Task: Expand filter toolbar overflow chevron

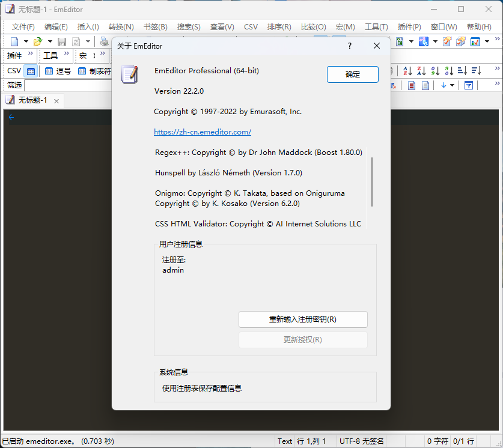Action: point(497,83)
